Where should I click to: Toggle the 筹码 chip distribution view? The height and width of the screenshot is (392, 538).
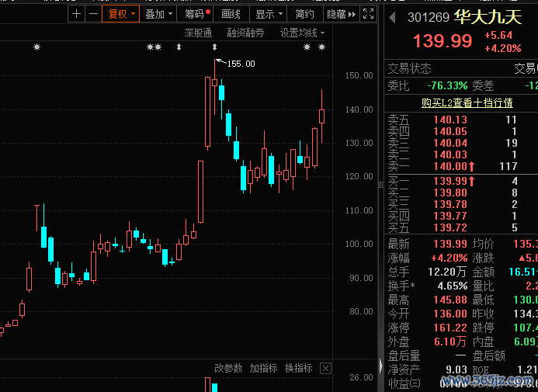[x=196, y=14]
